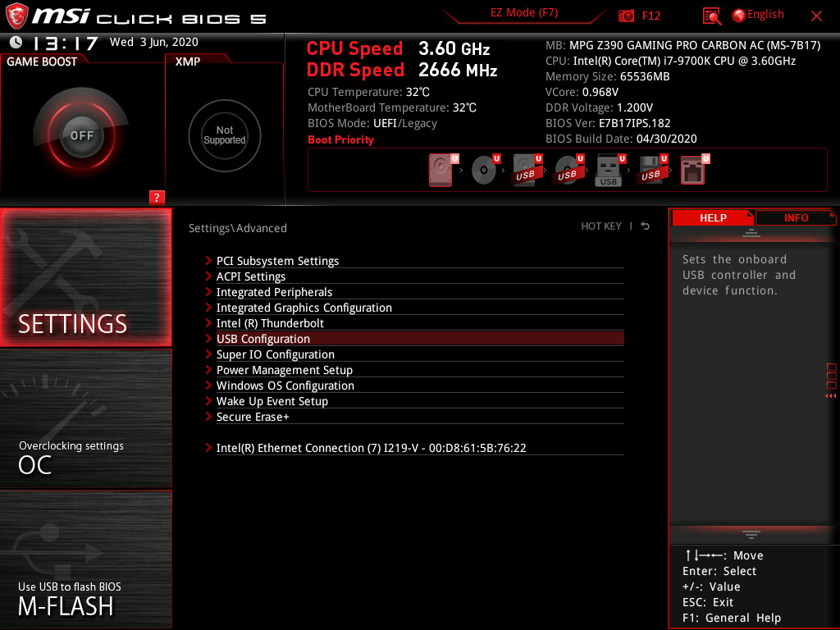840x630 pixels.
Task: Switch to the INFO tab
Action: coord(796,217)
